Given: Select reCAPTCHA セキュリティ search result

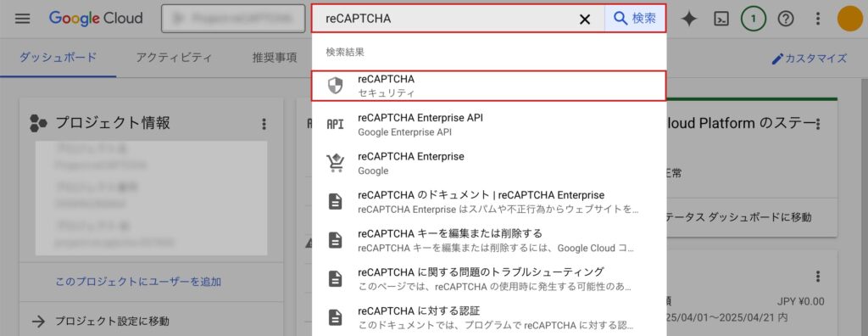Looking at the screenshot, I should point(489,86).
